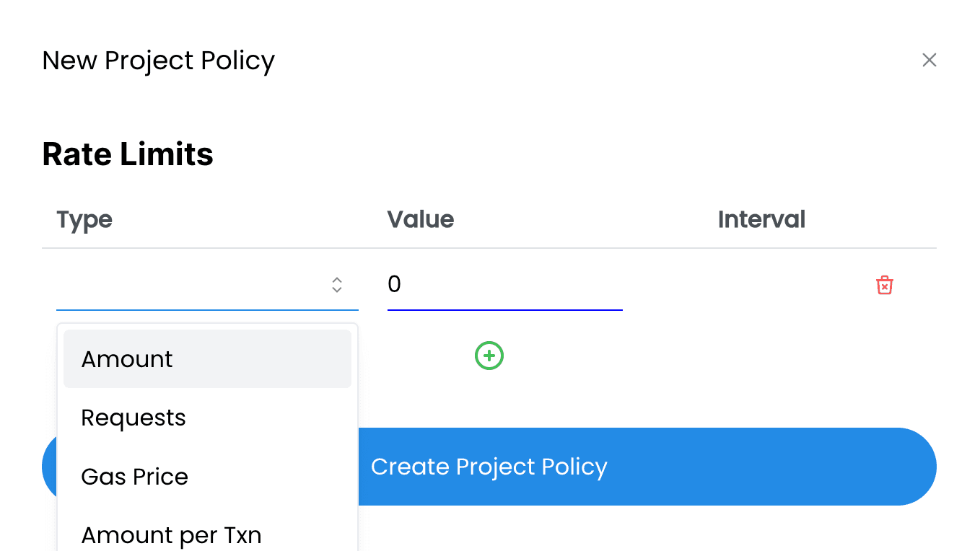Close the New Project Policy dialog
Viewport: 980px width, 551px height.
click(929, 60)
